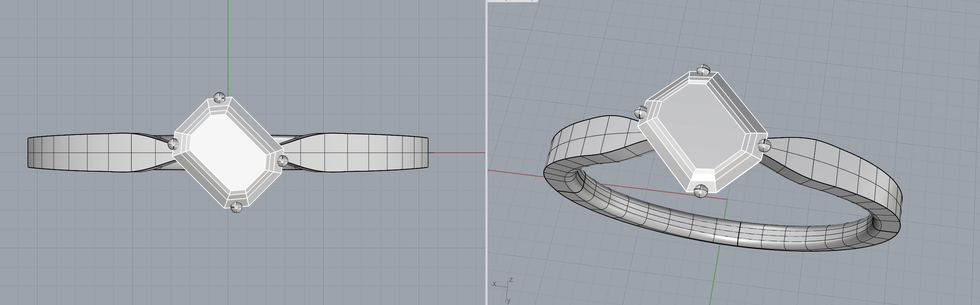This screenshot has height=305, width=980.
Task: Click the viewport title tab above perspective view
Action: click(512, 1)
